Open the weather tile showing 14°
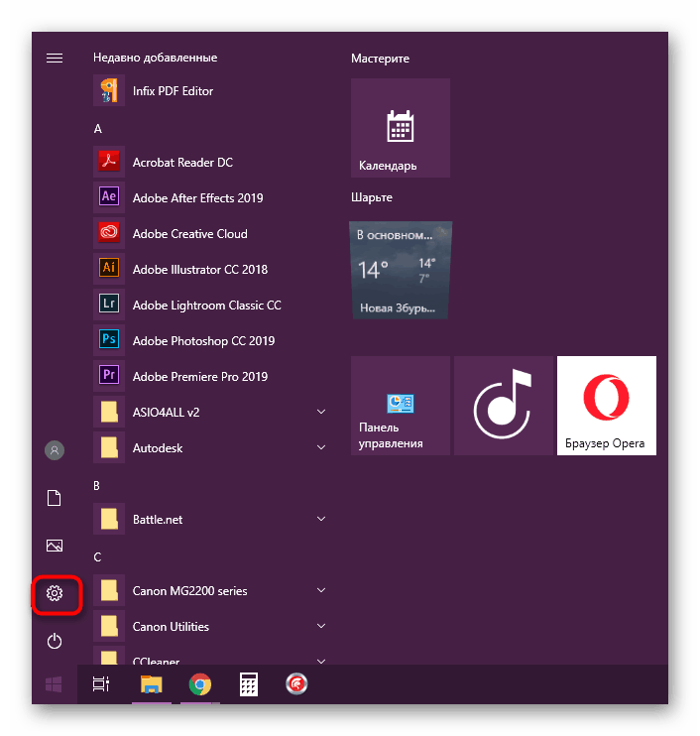 point(401,271)
